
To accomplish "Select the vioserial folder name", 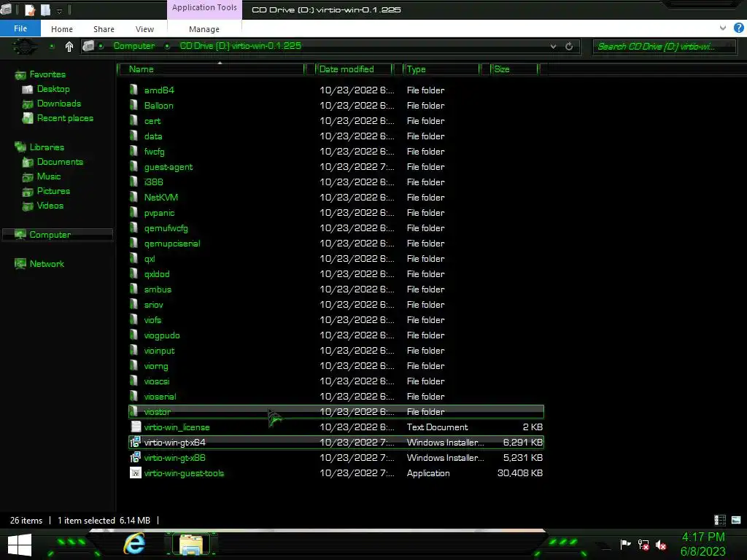I will (x=160, y=397).
